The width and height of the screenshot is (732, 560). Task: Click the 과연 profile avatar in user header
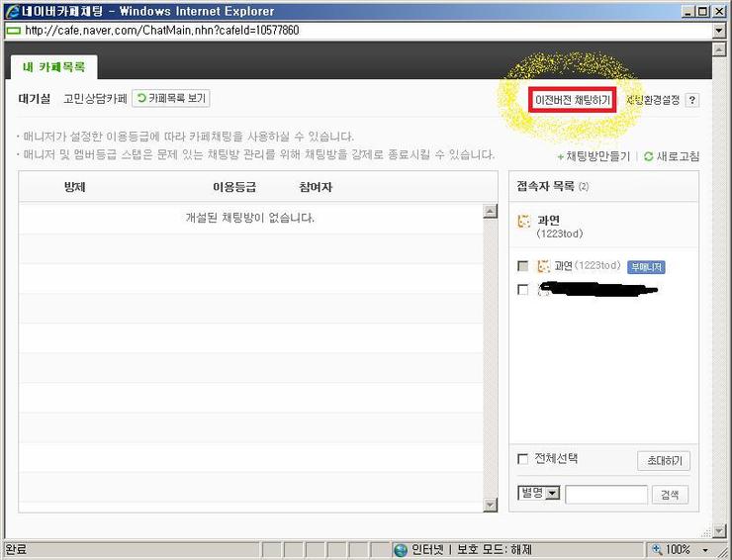(x=523, y=221)
